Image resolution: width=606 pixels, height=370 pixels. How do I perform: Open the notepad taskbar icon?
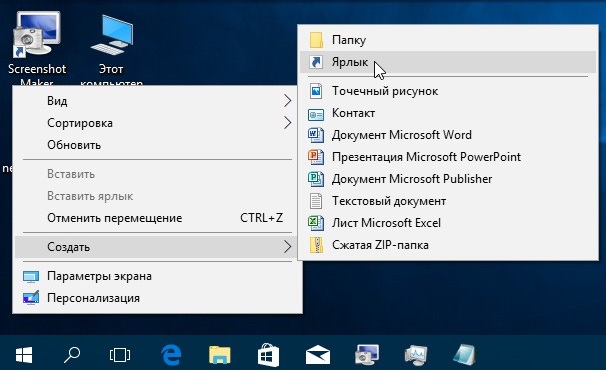point(464,355)
